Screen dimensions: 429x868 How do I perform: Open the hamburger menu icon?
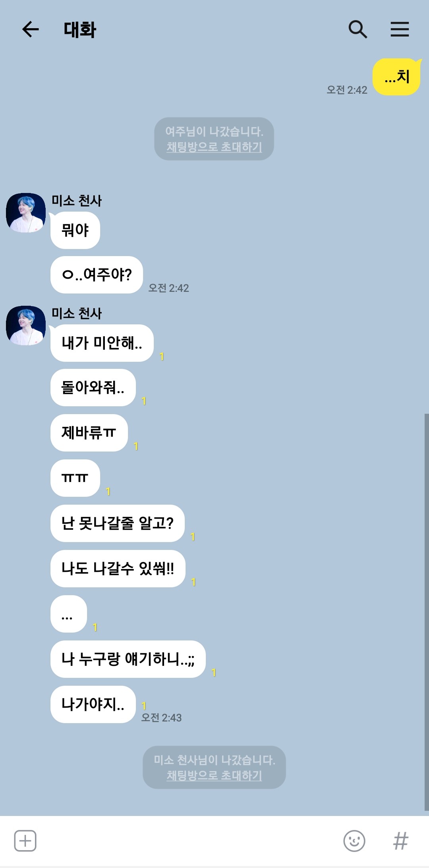point(400,29)
